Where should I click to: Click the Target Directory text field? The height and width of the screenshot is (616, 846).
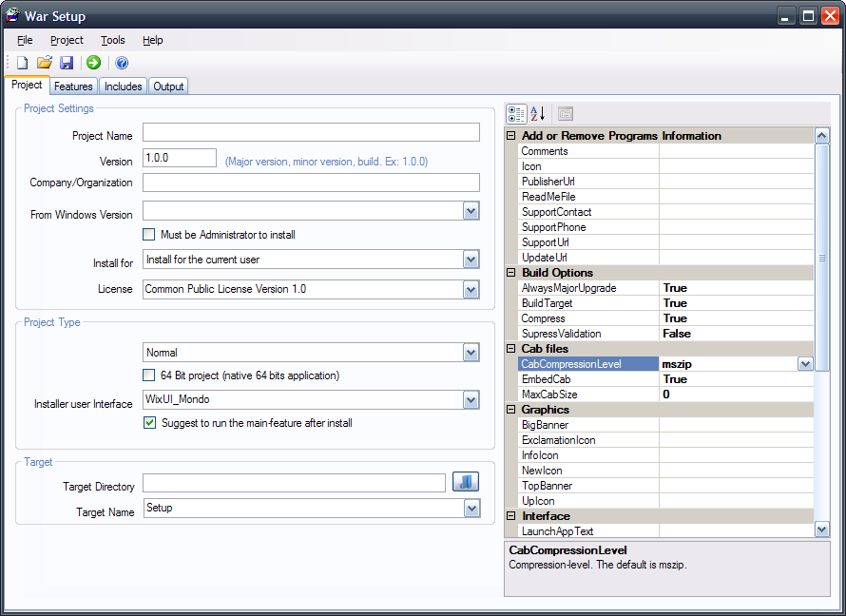(294, 483)
